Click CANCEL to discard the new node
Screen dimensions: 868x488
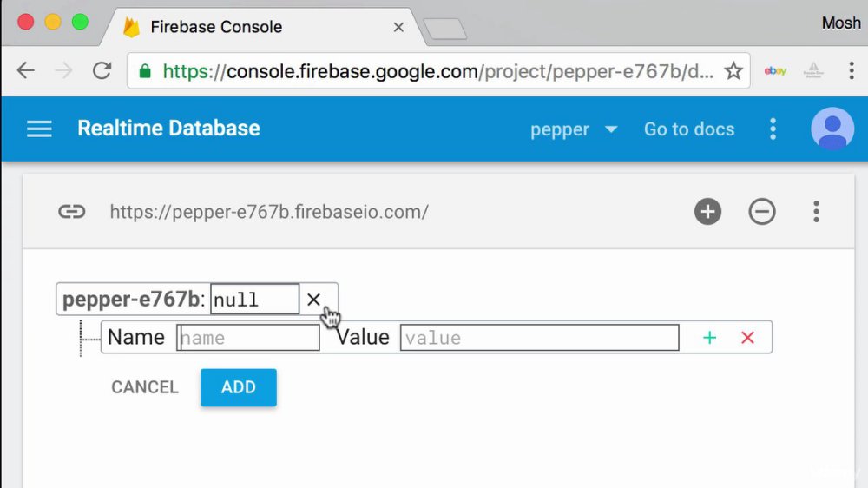point(145,387)
